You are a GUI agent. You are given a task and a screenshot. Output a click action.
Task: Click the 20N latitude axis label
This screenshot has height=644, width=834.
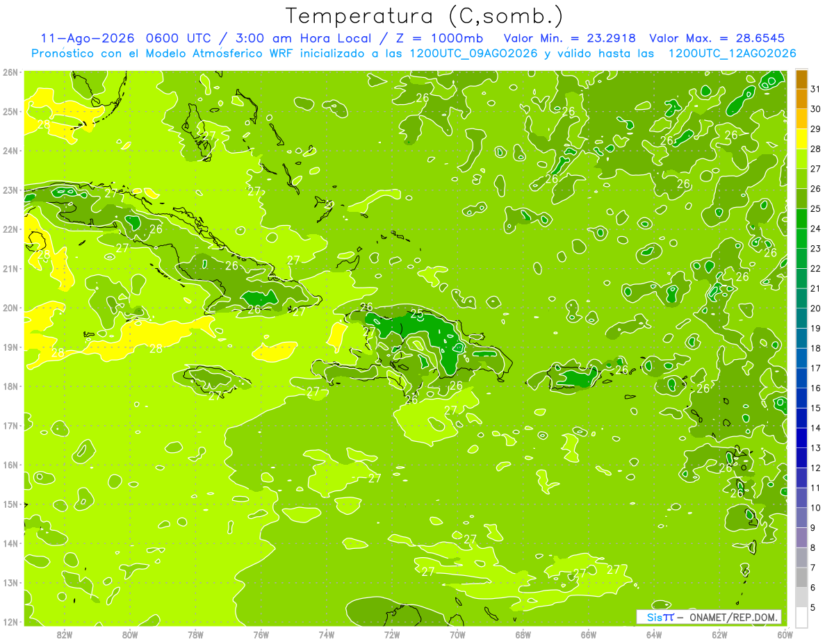pos(10,308)
